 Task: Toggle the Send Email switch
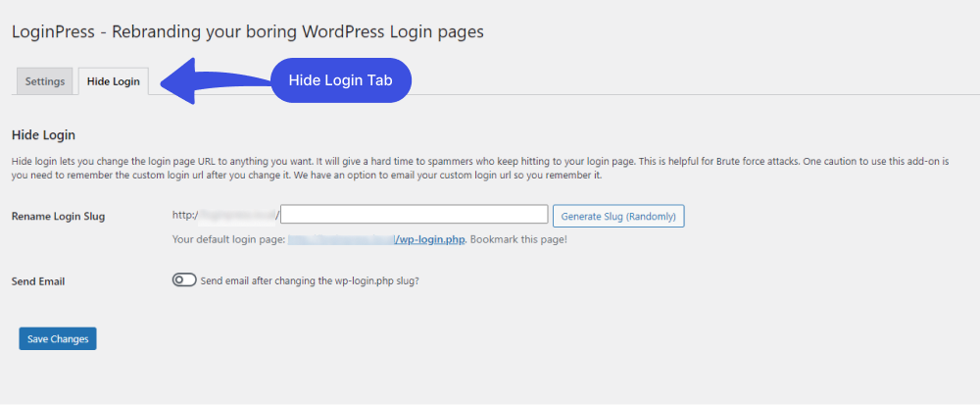[x=184, y=280]
